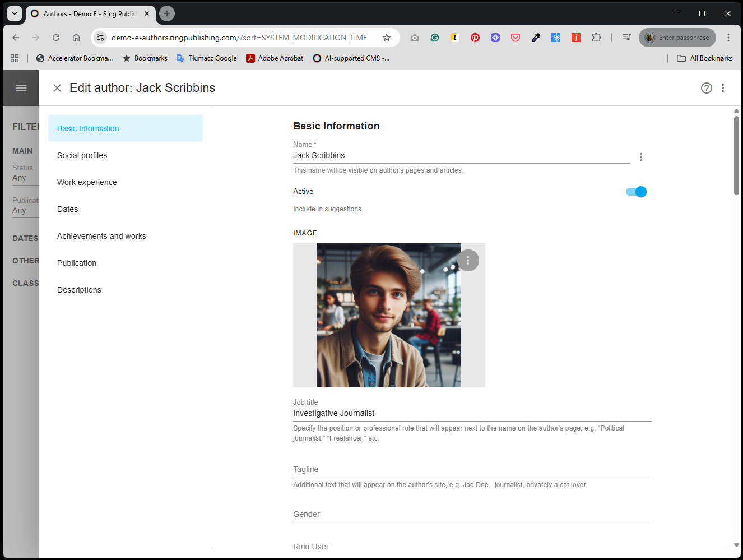Open the browser tab search dropdown
The image size is (743, 560).
pyautogui.click(x=15, y=13)
